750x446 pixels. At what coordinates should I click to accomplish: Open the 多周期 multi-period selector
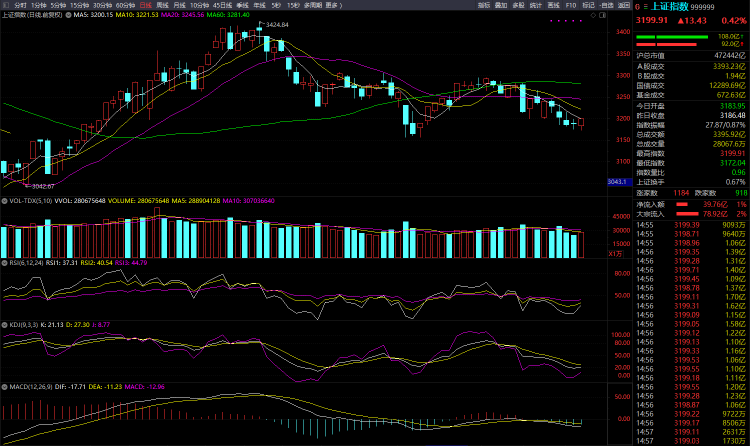(316, 5)
